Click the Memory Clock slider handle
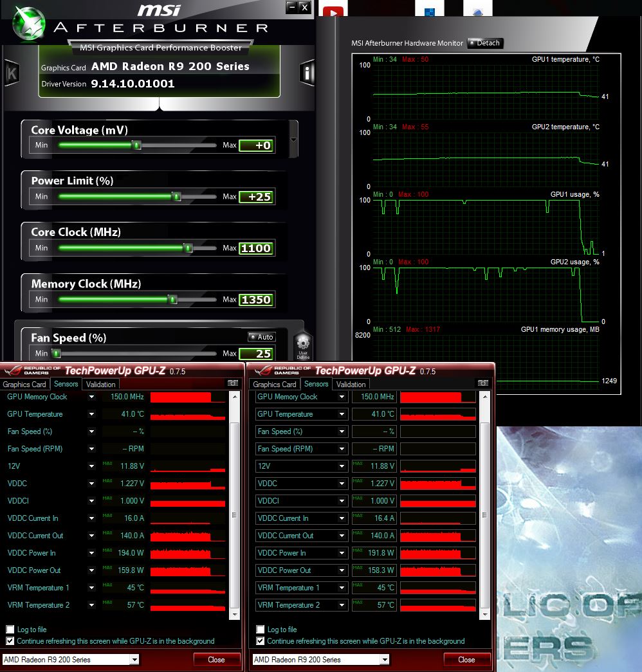This screenshot has height=672, width=642. click(172, 300)
